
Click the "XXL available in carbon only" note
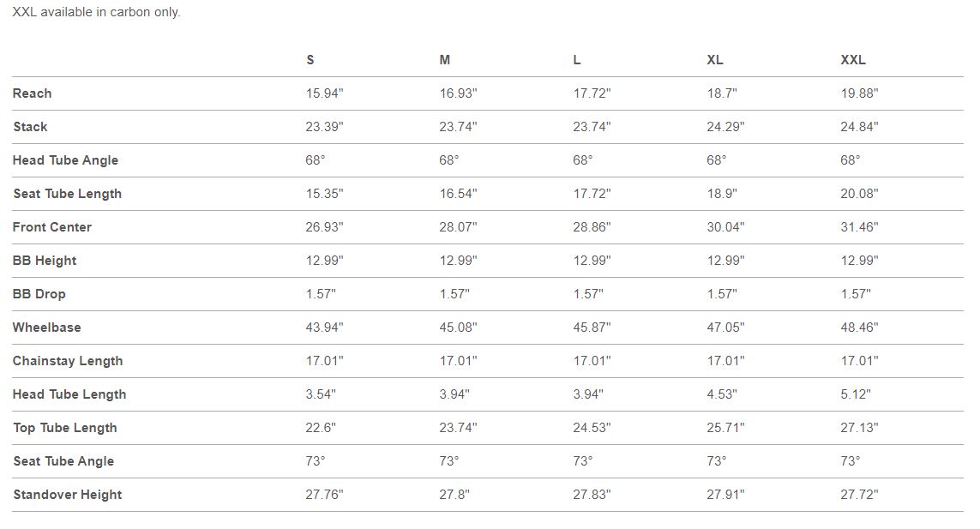point(96,13)
